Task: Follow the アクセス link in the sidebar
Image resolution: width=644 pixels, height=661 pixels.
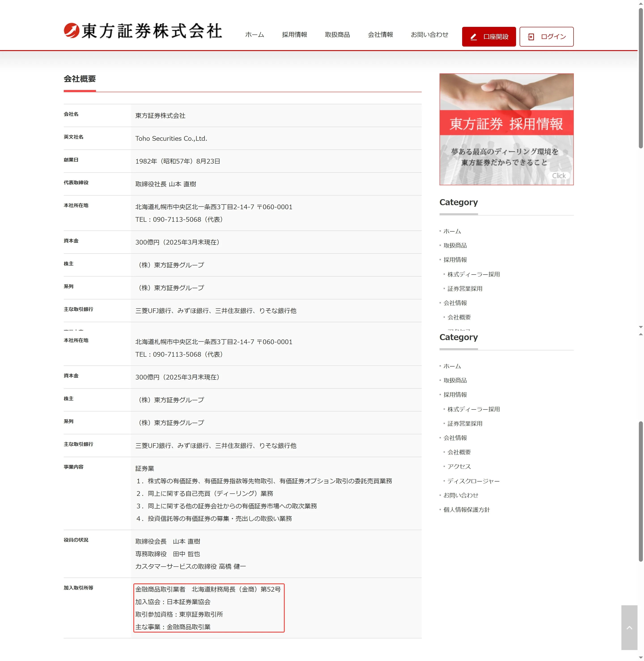Action: click(x=459, y=467)
